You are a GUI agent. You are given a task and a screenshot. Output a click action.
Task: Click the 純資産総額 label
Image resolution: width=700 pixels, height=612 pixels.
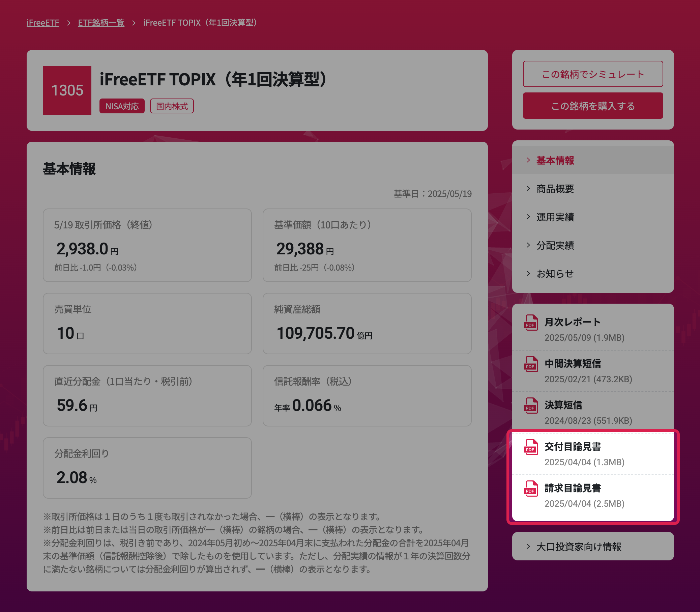click(297, 309)
